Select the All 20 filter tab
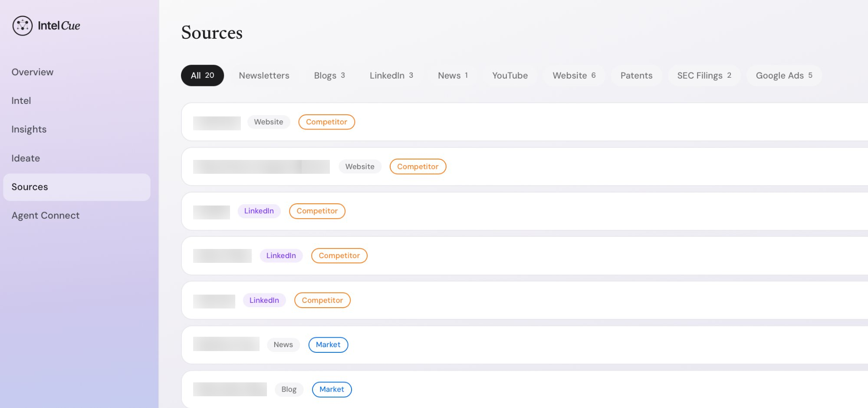The width and height of the screenshot is (868, 408). click(x=202, y=76)
